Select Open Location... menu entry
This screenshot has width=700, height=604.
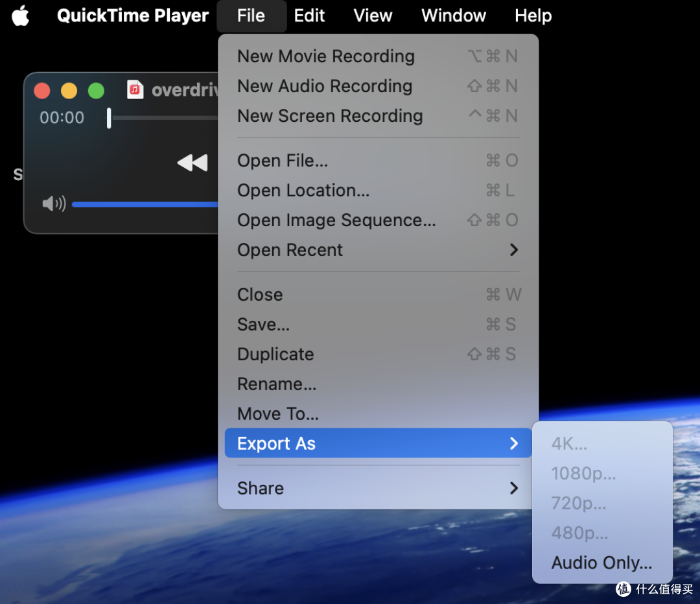378,191
